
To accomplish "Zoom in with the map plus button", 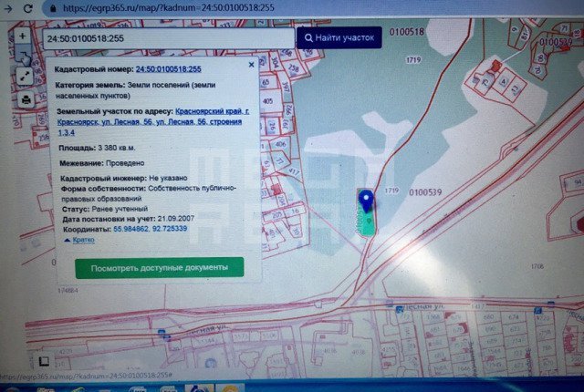I will pyautogui.click(x=22, y=36).
